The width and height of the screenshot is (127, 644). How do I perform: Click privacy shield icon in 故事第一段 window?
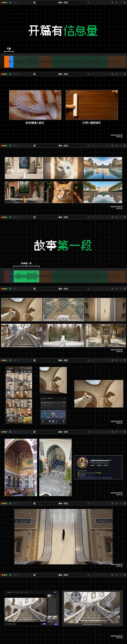34,217
